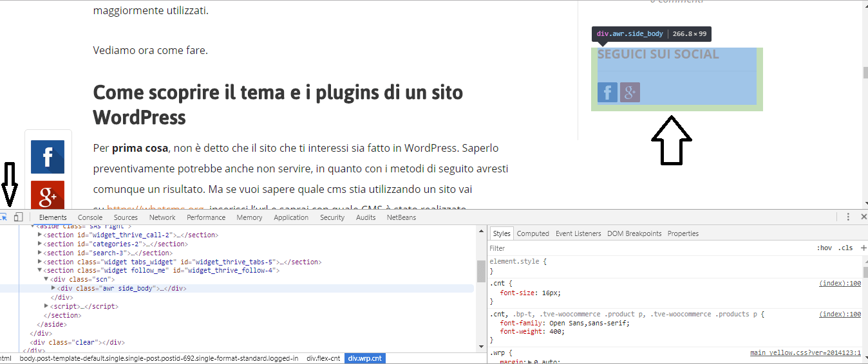
Task: Open (index):100 link beside .tve-woocommerce rule
Action: tap(840, 314)
